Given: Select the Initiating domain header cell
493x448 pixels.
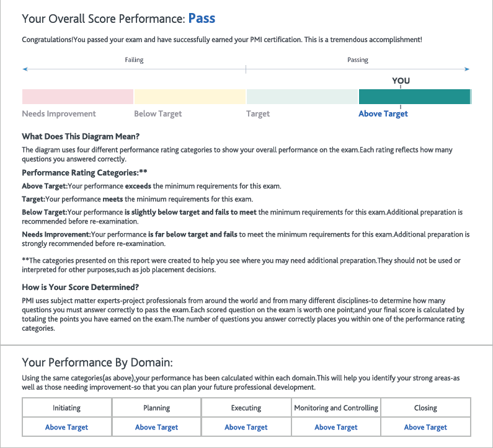Looking at the screenshot, I should pos(66,408).
